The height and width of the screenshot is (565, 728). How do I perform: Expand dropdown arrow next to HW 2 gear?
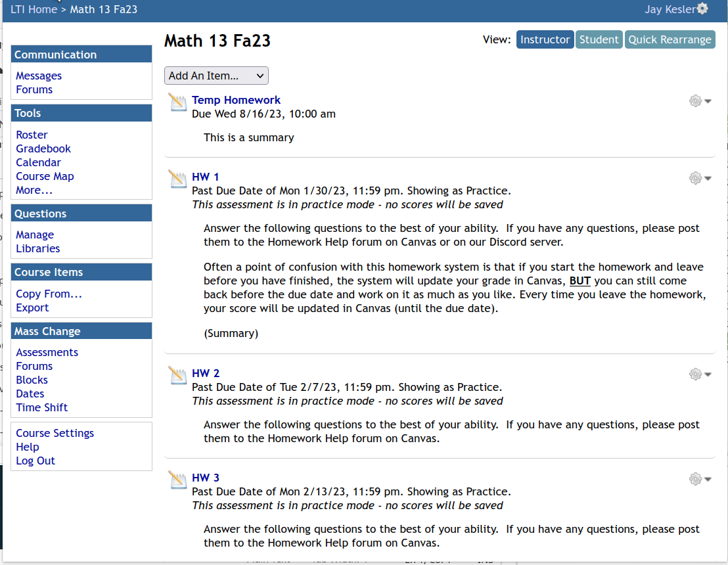click(x=708, y=374)
